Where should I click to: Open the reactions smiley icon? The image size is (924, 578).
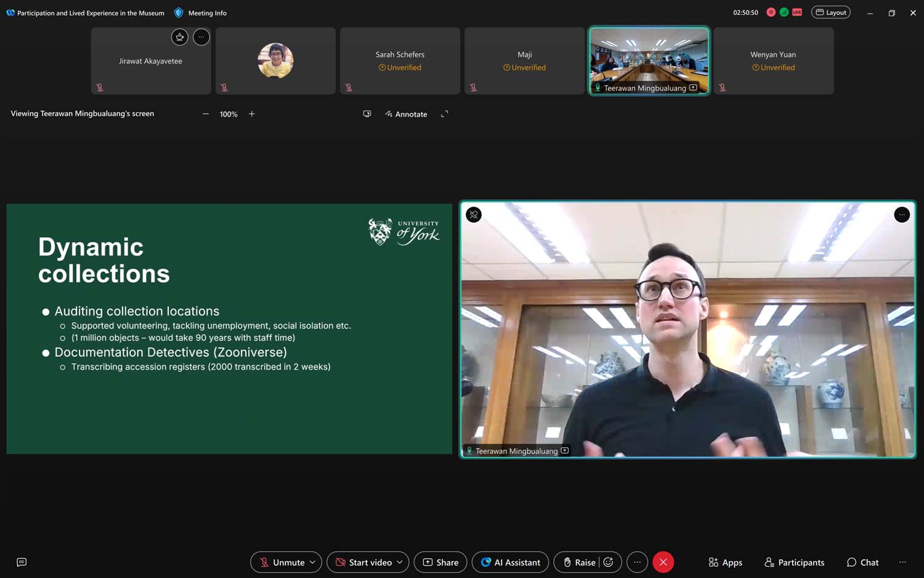point(609,562)
